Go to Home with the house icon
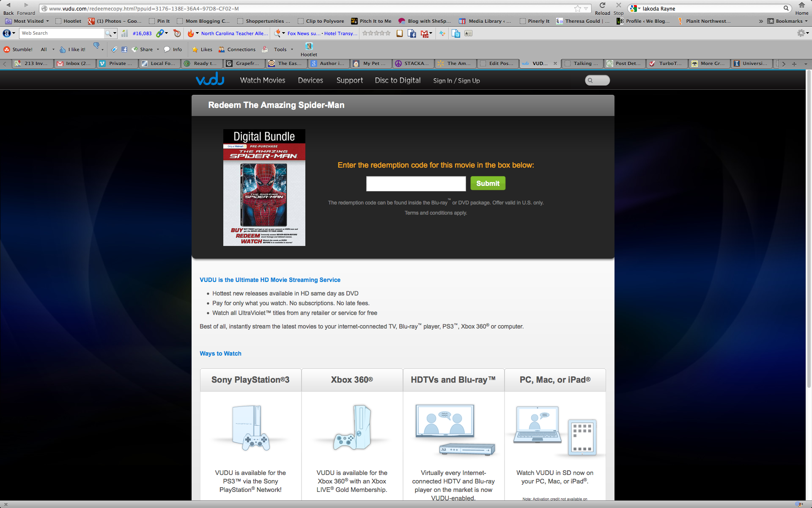The height and width of the screenshot is (508, 812). pyautogui.click(x=801, y=5)
